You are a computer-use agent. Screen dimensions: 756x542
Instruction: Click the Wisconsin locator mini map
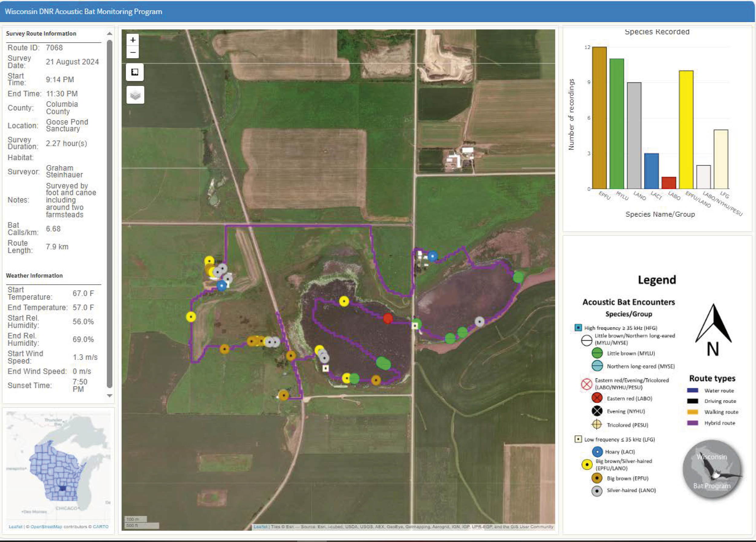pyautogui.click(x=58, y=466)
